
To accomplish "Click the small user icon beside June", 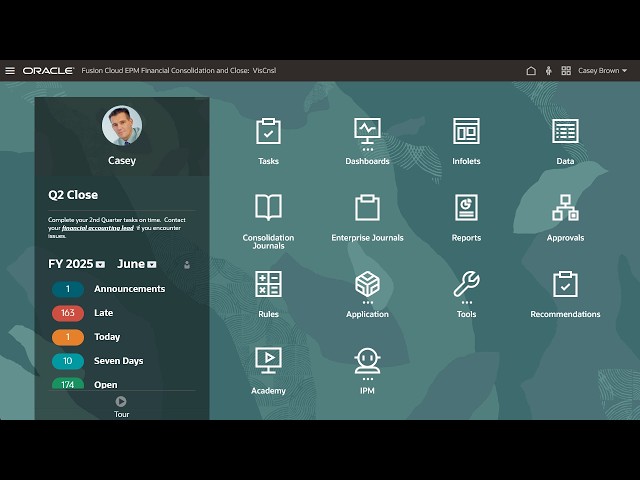I will coord(187,265).
